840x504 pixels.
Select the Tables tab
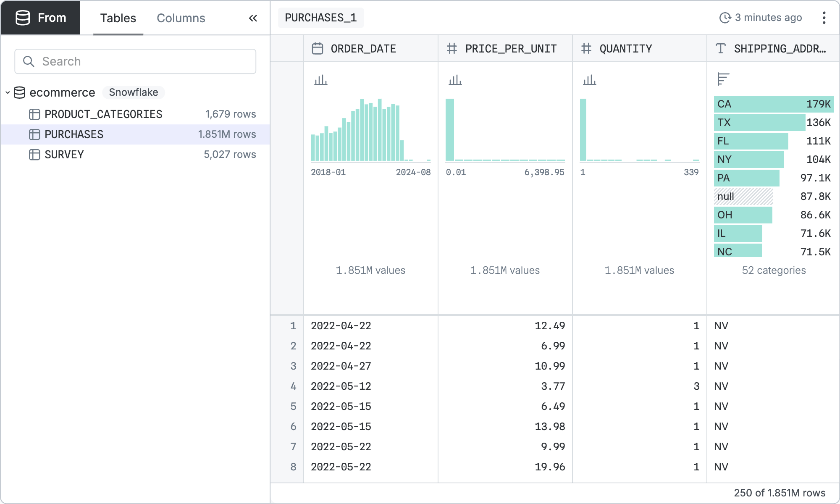118,18
